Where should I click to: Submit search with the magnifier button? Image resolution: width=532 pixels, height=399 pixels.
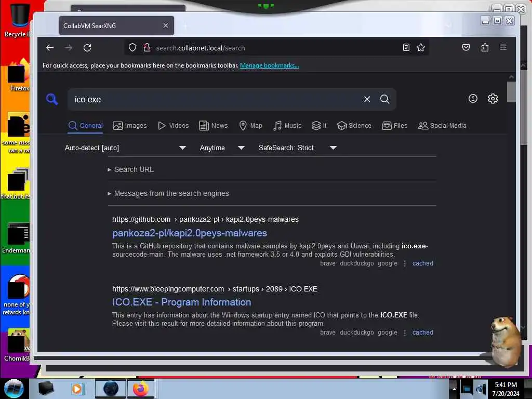(x=385, y=99)
